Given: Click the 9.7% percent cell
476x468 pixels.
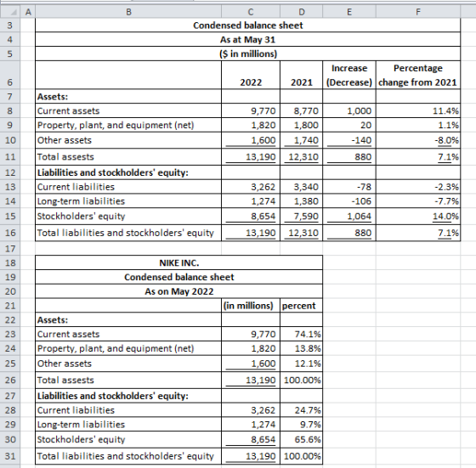Looking at the screenshot, I should point(301,425).
